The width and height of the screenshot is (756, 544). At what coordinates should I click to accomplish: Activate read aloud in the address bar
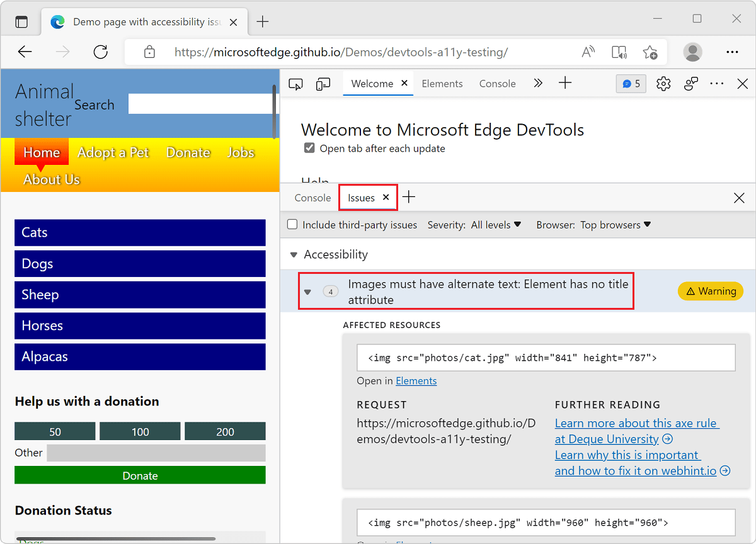click(x=588, y=52)
